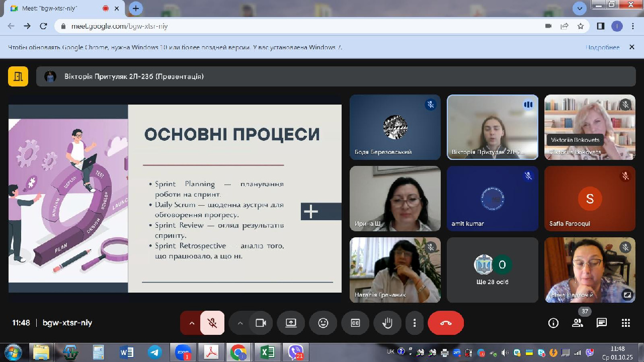Toggle the camera on or off
The width and height of the screenshot is (644, 362).
pyautogui.click(x=261, y=323)
